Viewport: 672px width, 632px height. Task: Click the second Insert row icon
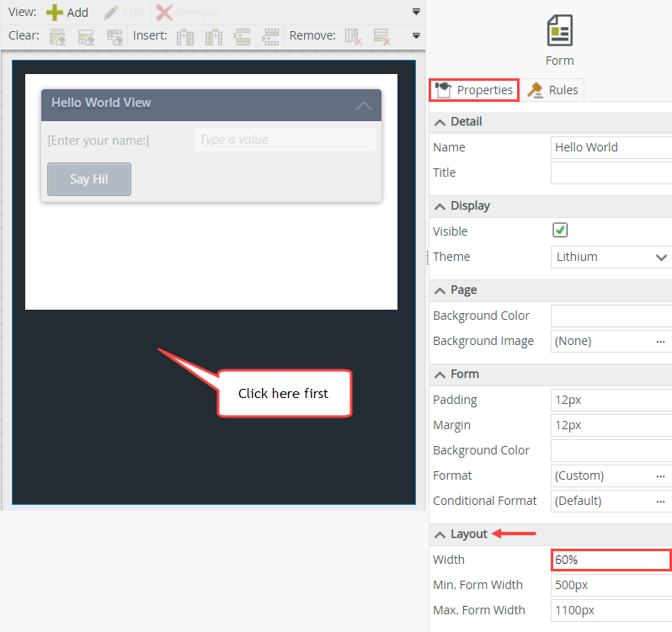[270, 37]
